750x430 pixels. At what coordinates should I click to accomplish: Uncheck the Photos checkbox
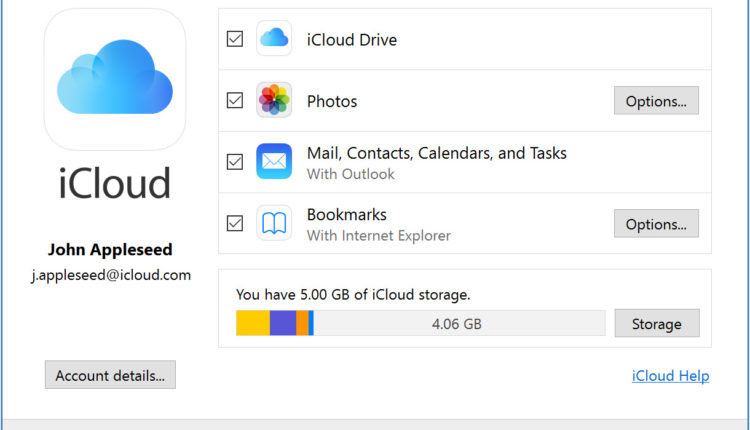pos(235,100)
